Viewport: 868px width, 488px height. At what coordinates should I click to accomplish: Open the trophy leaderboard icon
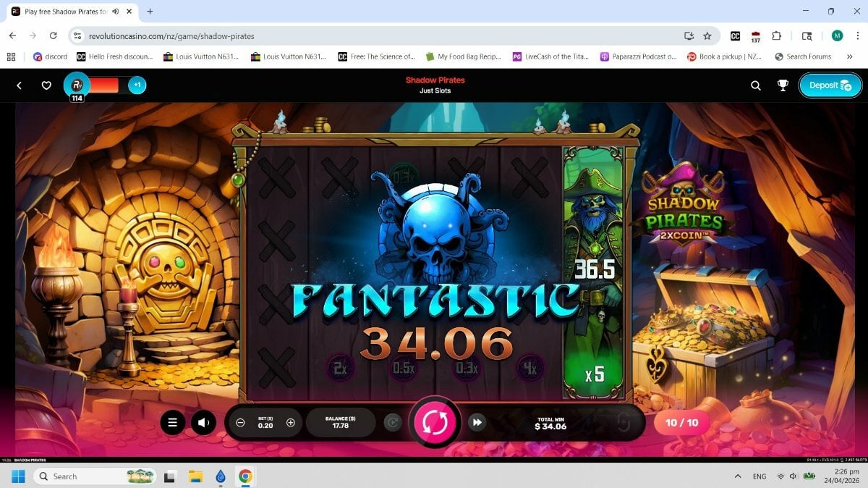click(x=783, y=85)
